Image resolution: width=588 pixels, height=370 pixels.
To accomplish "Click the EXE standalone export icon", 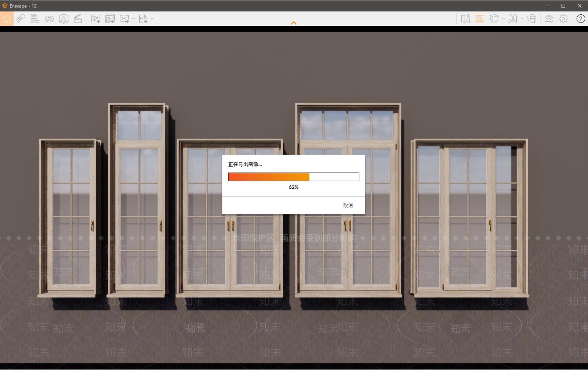I will coord(143,18).
